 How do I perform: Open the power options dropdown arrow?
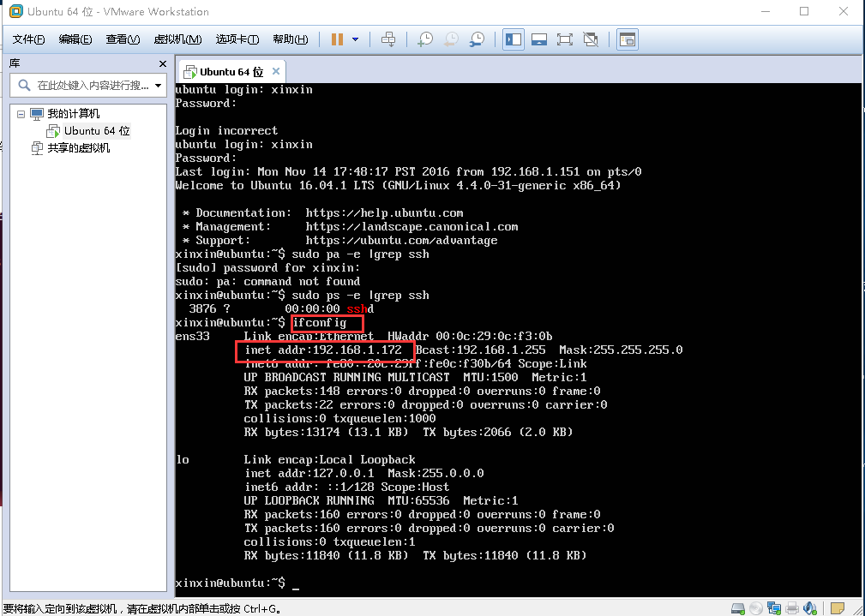tap(356, 39)
